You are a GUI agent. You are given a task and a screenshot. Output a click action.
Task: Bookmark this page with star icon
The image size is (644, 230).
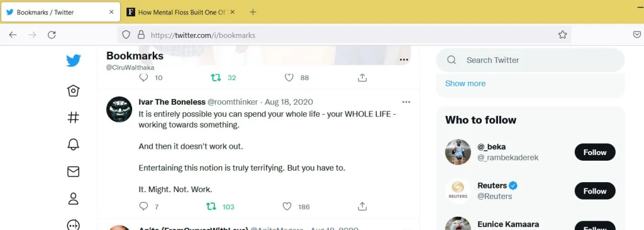click(562, 35)
